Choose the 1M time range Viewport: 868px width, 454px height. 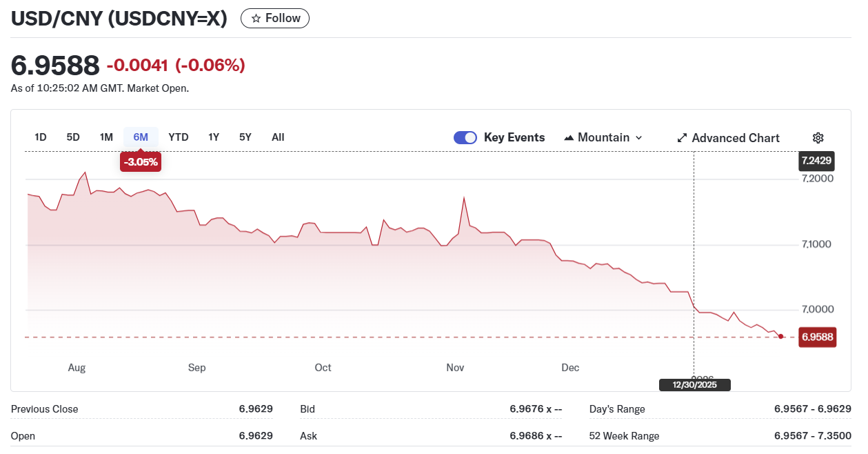pos(106,137)
